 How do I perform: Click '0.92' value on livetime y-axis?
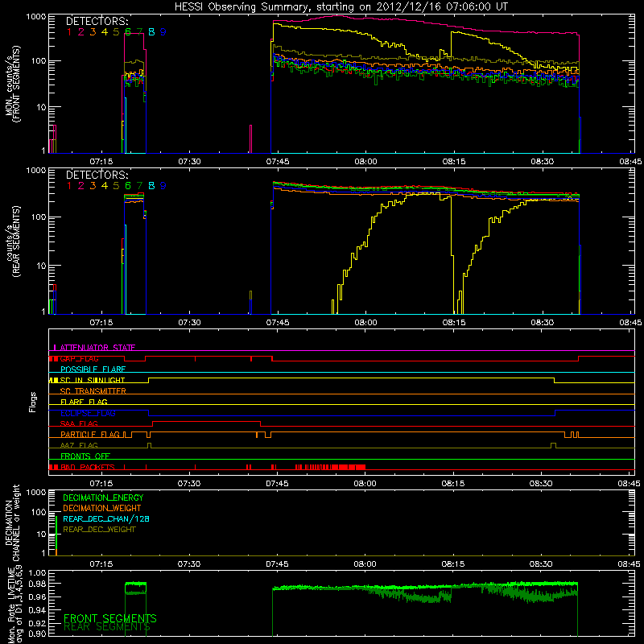coord(36,622)
